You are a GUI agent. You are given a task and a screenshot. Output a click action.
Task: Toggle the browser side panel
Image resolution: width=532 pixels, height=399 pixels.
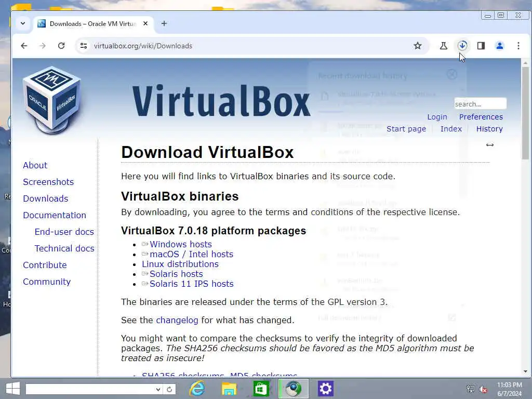coord(481,46)
